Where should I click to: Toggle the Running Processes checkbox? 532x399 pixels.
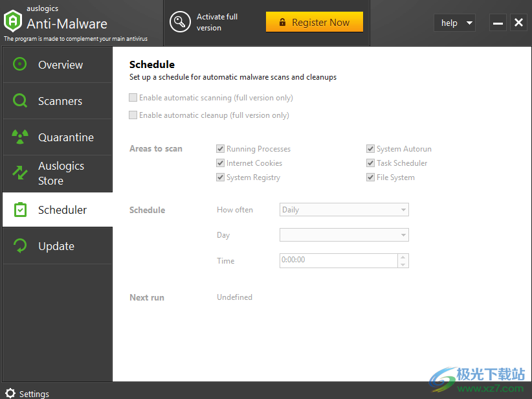click(x=220, y=149)
